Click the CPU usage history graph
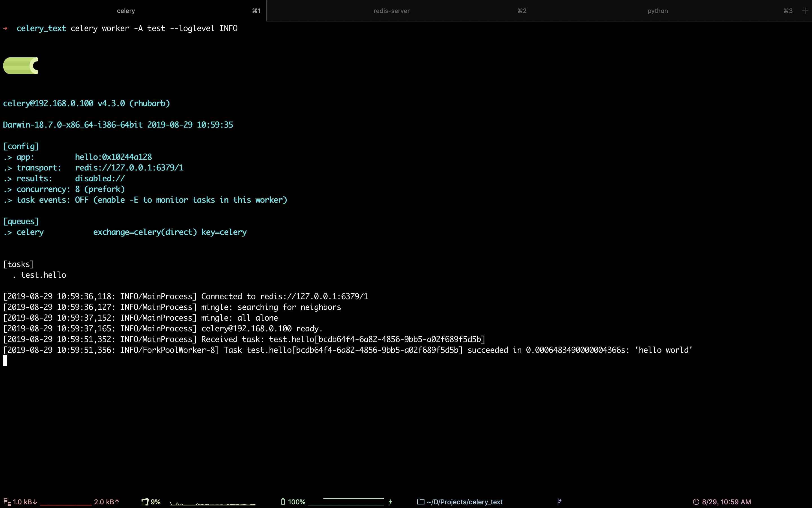812x508 pixels. tap(213, 503)
